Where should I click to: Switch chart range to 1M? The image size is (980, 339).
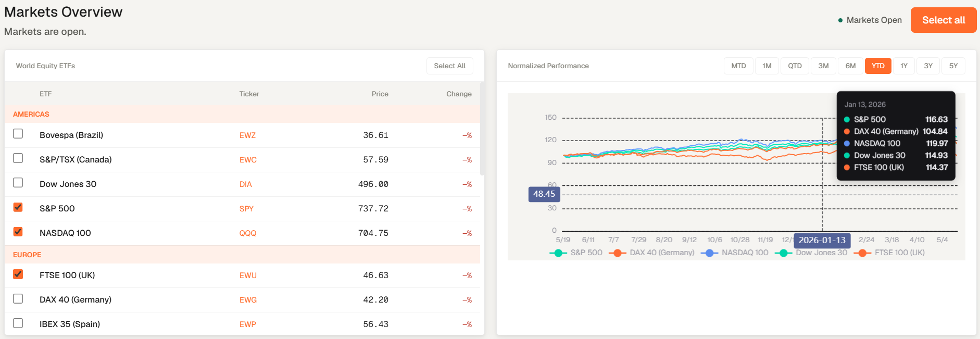(767, 66)
